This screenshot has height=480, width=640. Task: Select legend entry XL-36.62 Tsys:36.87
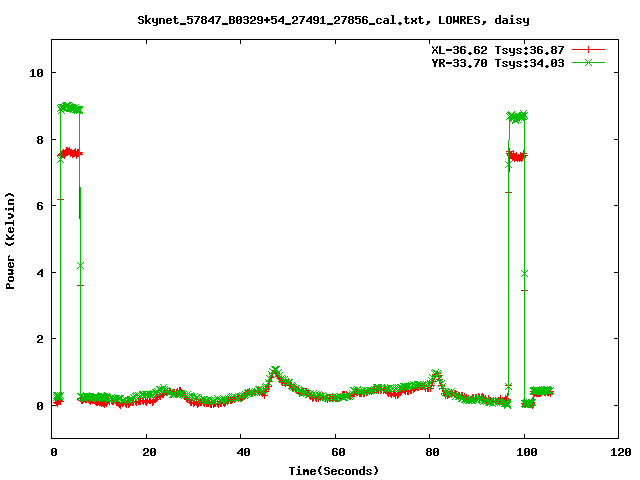pyautogui.click(x=498, y=50)
